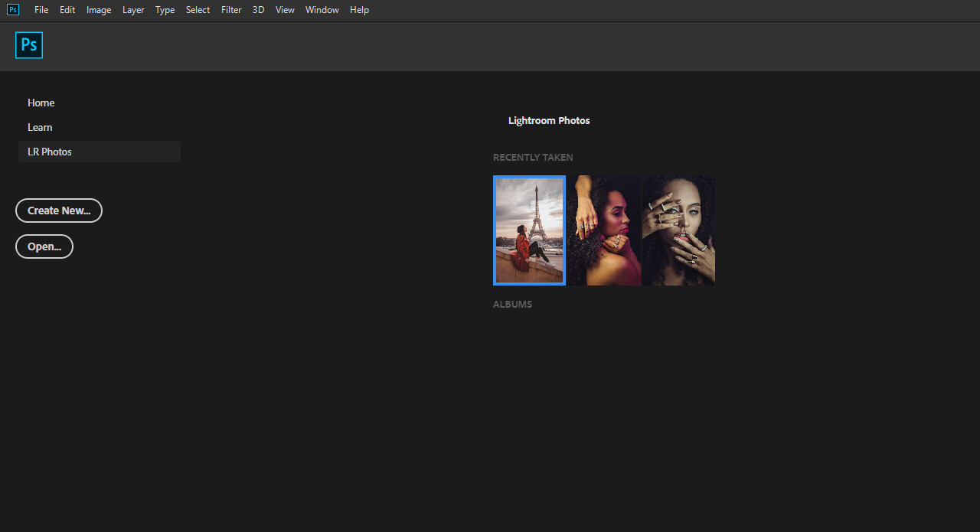Image resolution: width=980 pixels, height=532 pixels.
Task: Open the Help menu
Action: (359, 10)
